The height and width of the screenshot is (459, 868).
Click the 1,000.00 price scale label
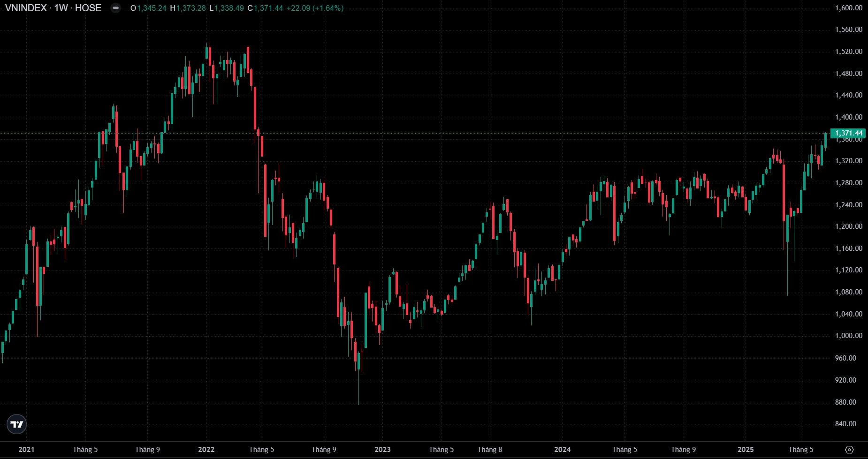click(849, 336)
